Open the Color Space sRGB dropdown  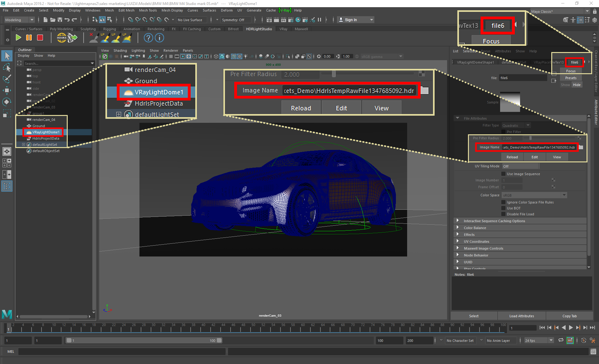tap(534, 195)
